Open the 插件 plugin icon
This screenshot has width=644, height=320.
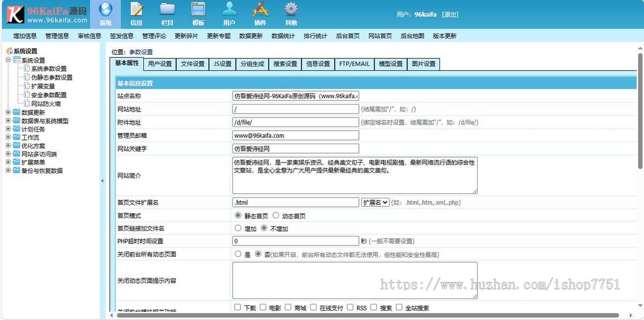(260, 9)
